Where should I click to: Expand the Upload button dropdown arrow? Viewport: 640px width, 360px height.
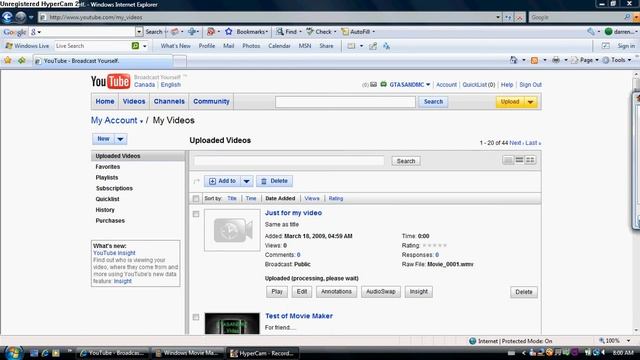(531, 102)
